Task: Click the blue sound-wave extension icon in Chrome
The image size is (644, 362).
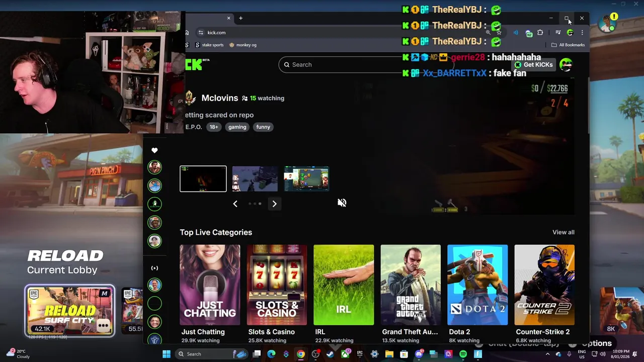Action: (516, 33)
